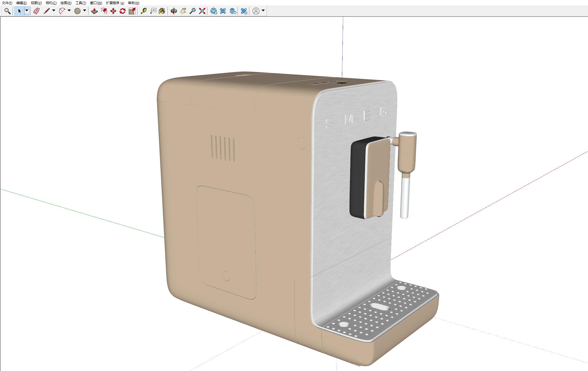Pick the Rotate tool
Image resolution: width=588 pixels, height=371 pixels.
pos(123,11)
